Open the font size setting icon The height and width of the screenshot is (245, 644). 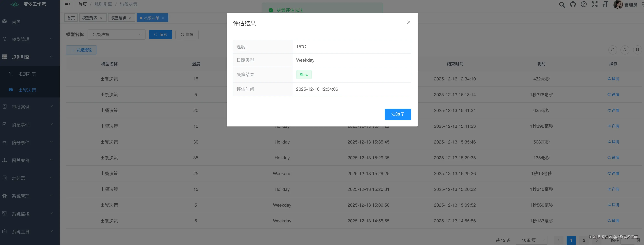(605, 4)
